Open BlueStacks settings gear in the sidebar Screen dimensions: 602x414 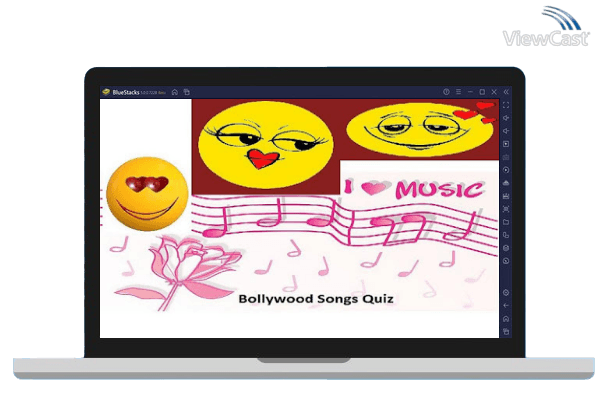[x=506, y=293]
